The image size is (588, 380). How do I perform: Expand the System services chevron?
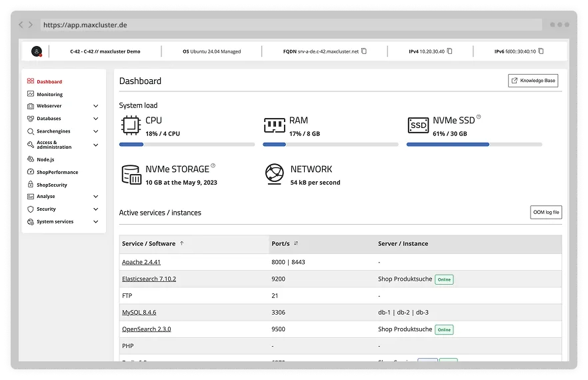tap(95, 222)
